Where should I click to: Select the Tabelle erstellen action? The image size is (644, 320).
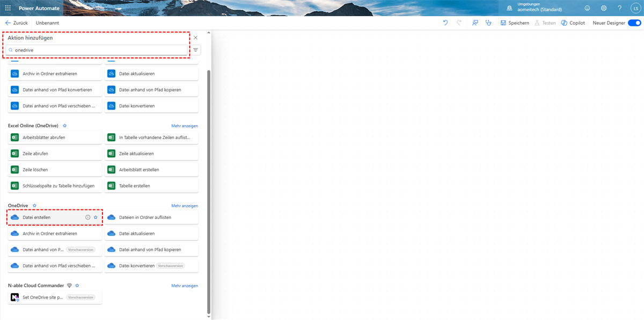pos(151,186)
